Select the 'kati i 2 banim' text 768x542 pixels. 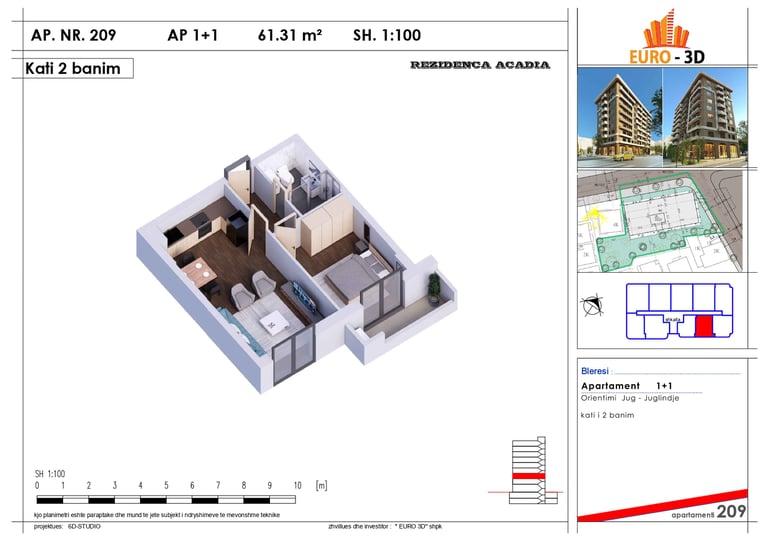(x=607, y=415)
